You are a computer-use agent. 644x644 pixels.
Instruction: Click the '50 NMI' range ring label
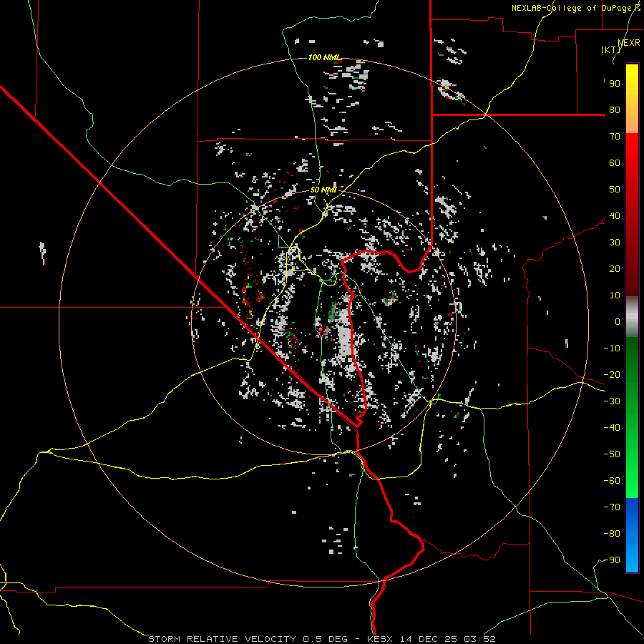click(323, 190)
